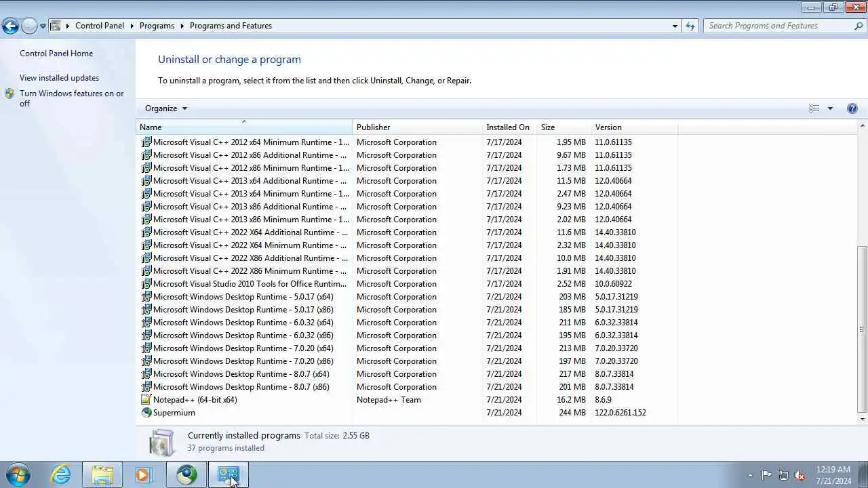The height and width of the screenshot is (488, 868).
Task: Select Windows Desktop Runtime - 8.0.7 (x86) row
Action: point(407,387)
